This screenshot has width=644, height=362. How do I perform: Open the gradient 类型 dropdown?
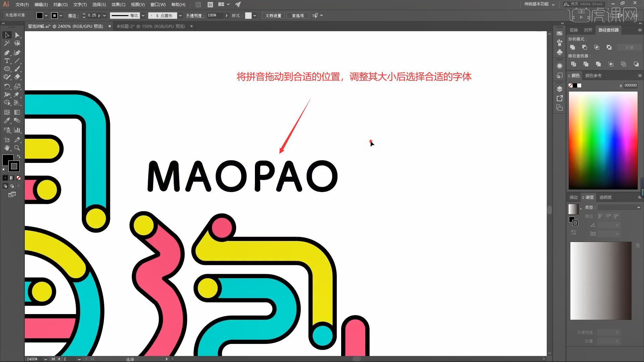[x=619, y=207]
